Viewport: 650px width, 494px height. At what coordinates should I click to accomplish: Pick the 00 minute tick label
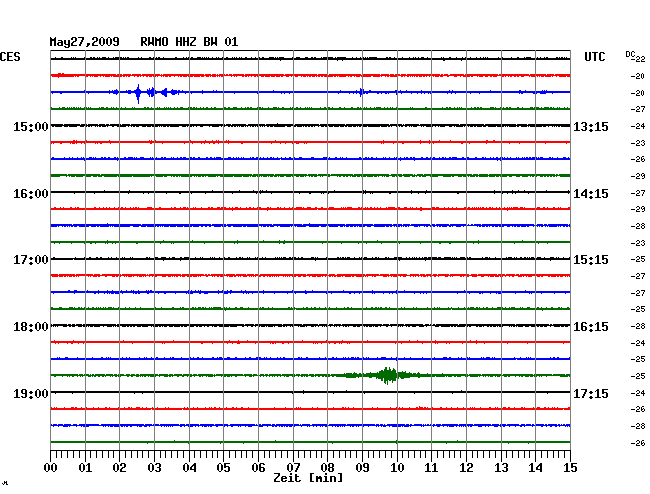click(x=50, y=468)
